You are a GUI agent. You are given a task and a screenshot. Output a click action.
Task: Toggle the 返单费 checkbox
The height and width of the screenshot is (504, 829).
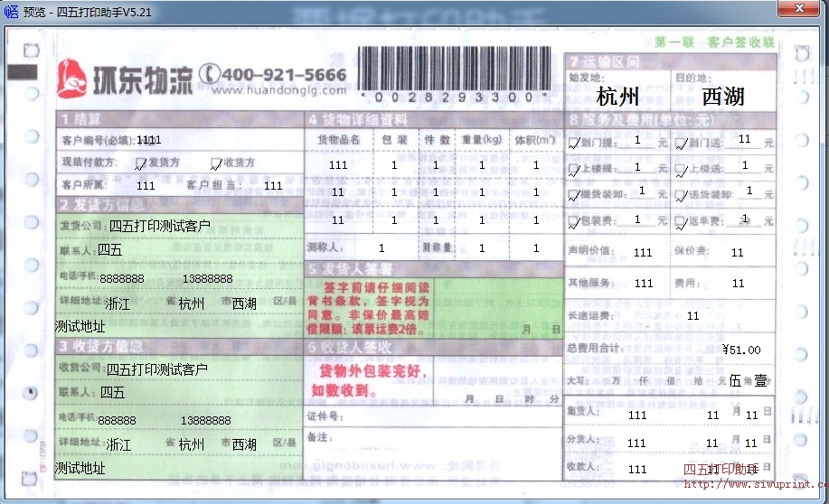point(681,222)
